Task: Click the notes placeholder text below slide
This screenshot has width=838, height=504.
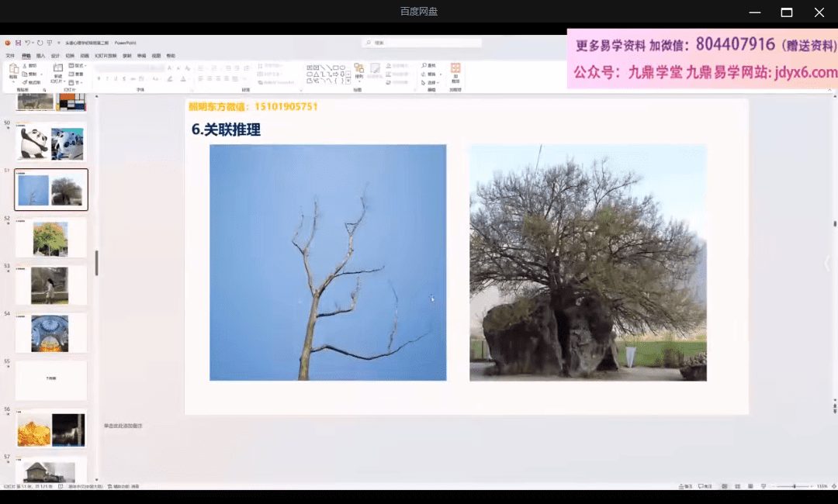Action: coord(123,426)
